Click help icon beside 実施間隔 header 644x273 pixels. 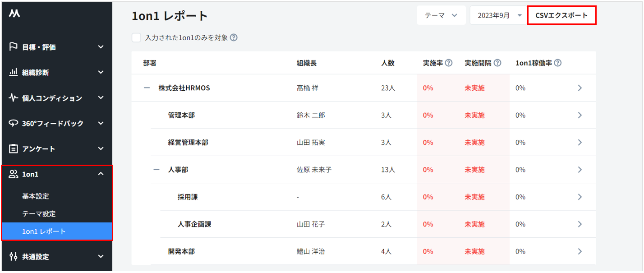tap(497, 63)
